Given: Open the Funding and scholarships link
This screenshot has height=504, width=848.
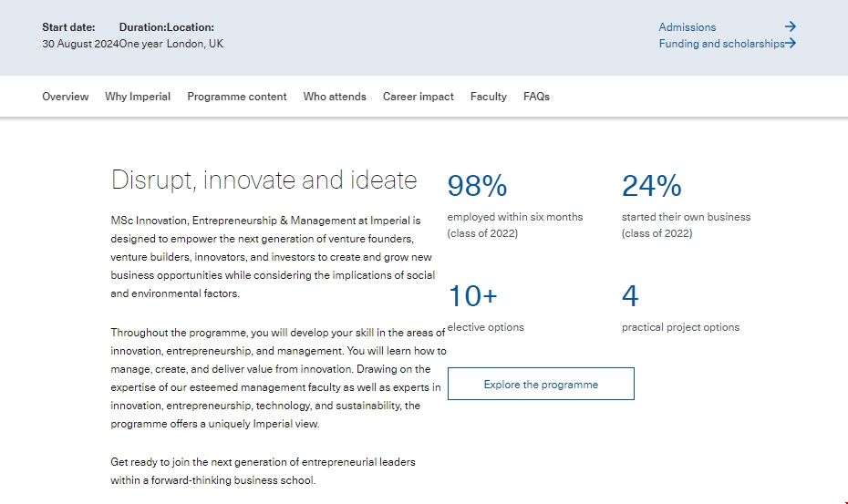Looking at the screenshot, I should [x=721, y=44].
